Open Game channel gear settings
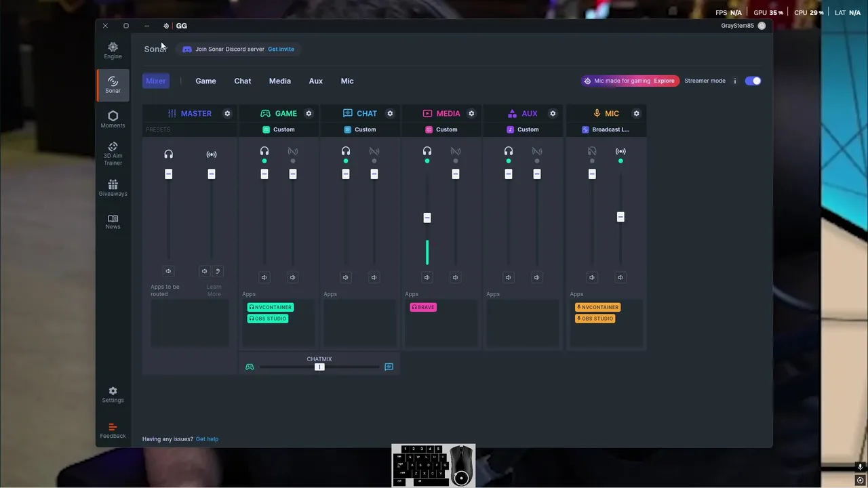Screen dimensions: 868x488 click(309, 113)
